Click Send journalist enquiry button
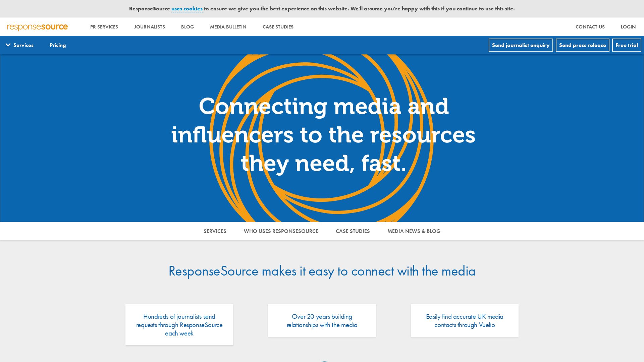This screenshot has height=362, width=644. pyautogui.click(x=521, y=45)
